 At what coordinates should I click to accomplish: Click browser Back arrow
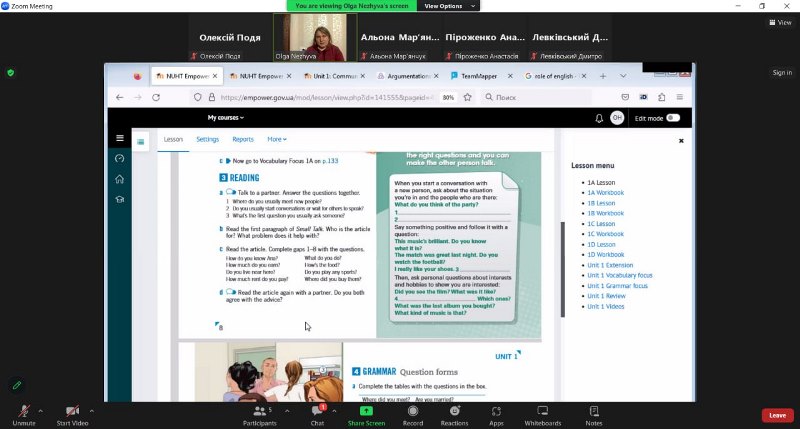[119, 97]
